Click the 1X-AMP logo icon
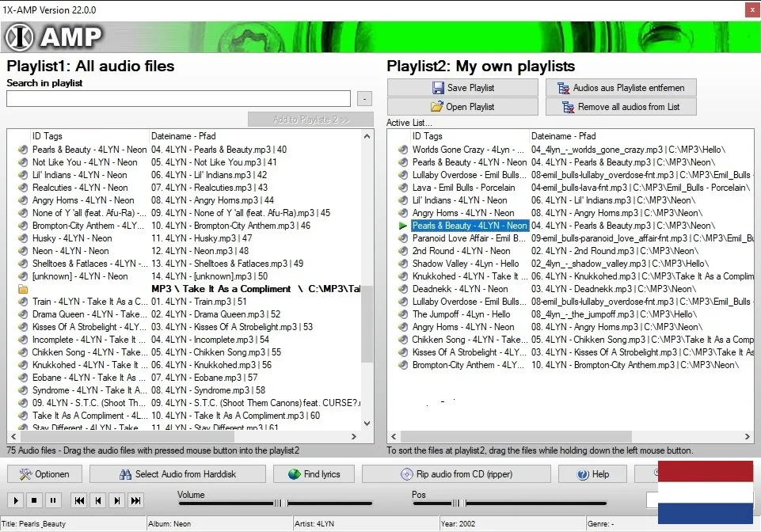Screen dimensions: 761x532 pyautogui.click(x=22, y=36)
